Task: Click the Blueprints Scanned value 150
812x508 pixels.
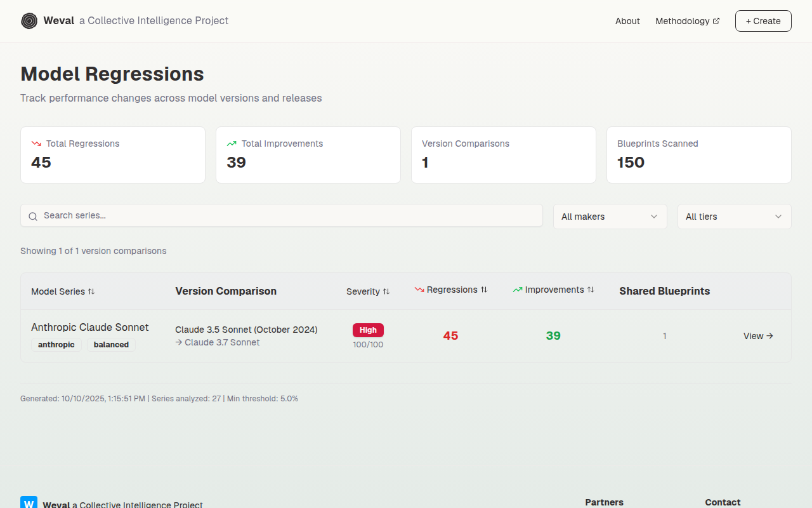Action: tap(631, 163)
